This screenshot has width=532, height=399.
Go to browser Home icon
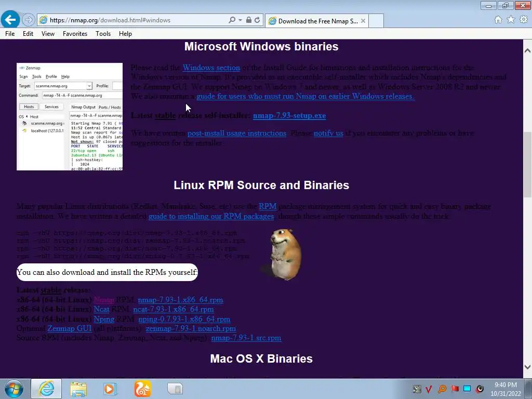tap(498, 20)
